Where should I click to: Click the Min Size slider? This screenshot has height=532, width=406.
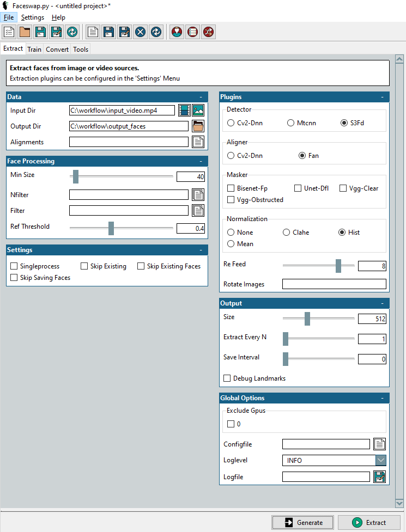click(x=121, y=176)
